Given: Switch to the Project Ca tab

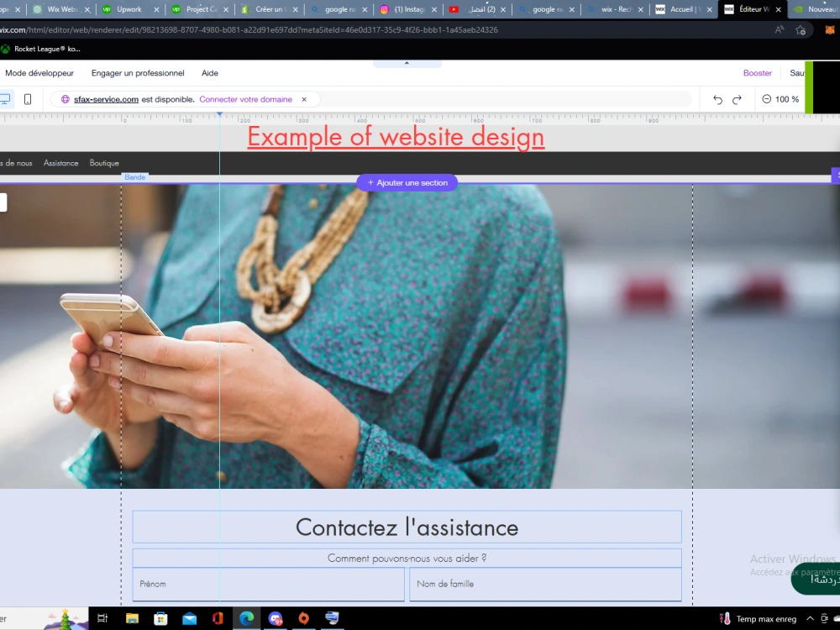Looking at the screenshot, I should tap(201, 9).
